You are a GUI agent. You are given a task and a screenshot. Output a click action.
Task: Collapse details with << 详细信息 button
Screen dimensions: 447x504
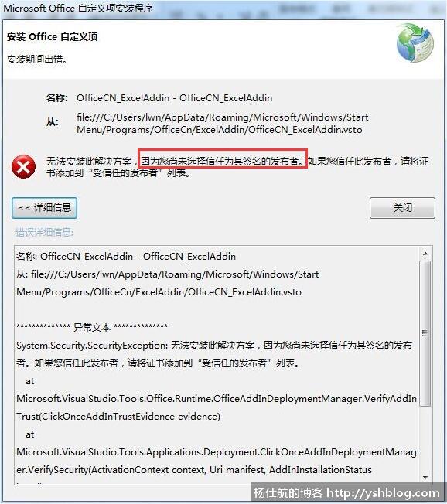[44, 208]
